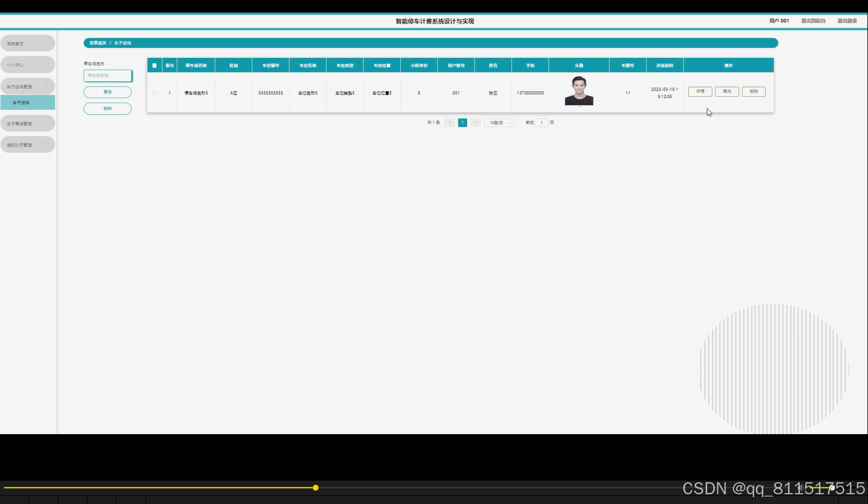Open 详情 for the row of 张三

coord(700,92)
